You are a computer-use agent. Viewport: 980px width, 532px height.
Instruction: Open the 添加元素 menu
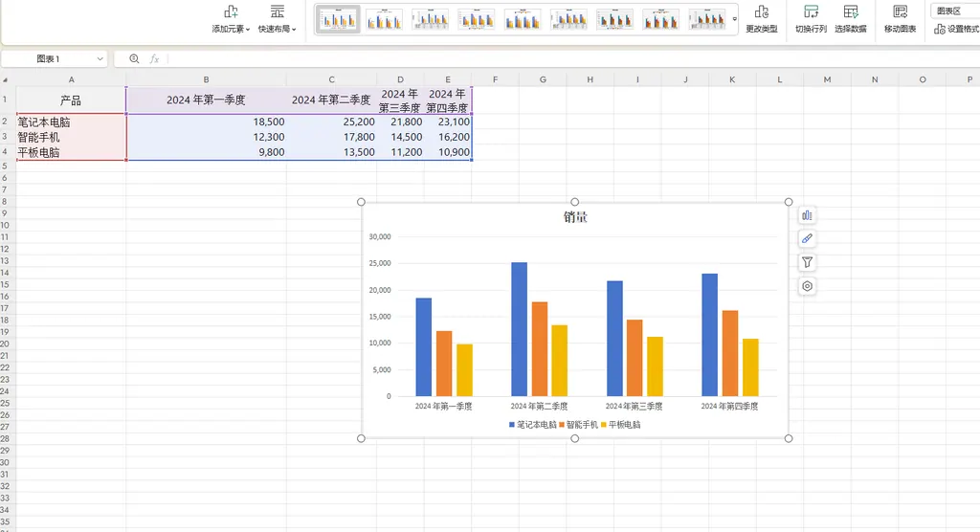(x=231, y=19)
